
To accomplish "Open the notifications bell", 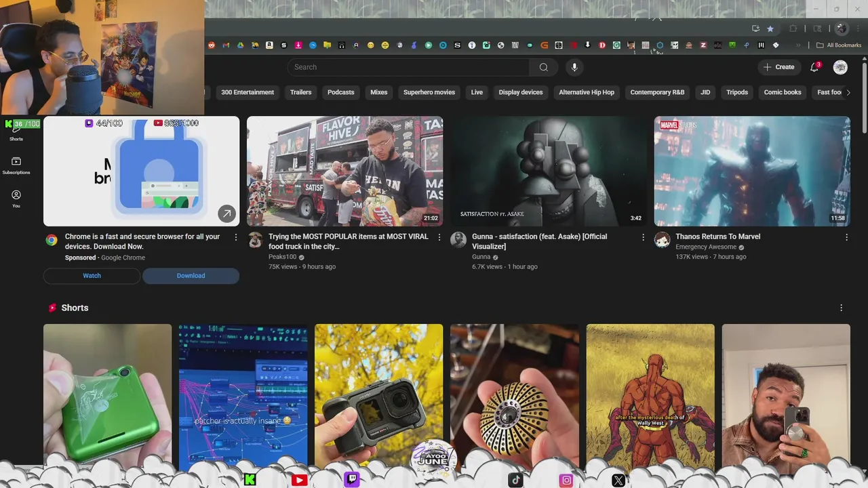I will [x=815, y=67].
